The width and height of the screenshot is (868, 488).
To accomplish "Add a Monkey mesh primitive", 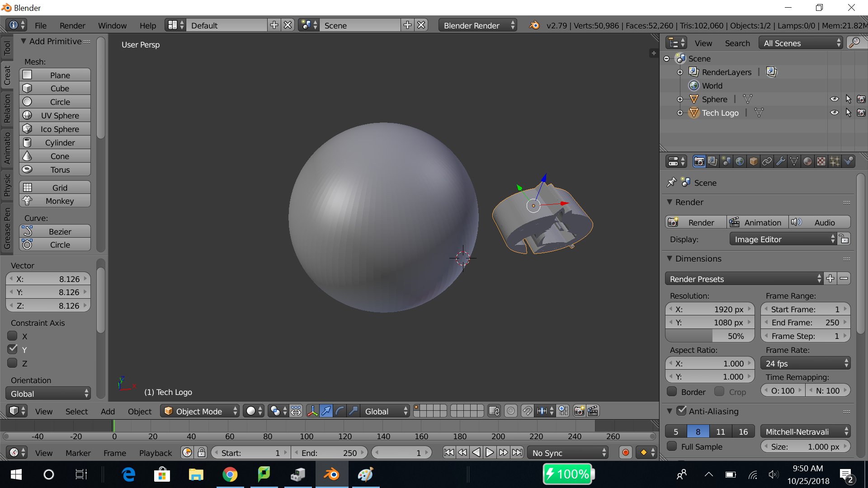I will click(55, 201).
